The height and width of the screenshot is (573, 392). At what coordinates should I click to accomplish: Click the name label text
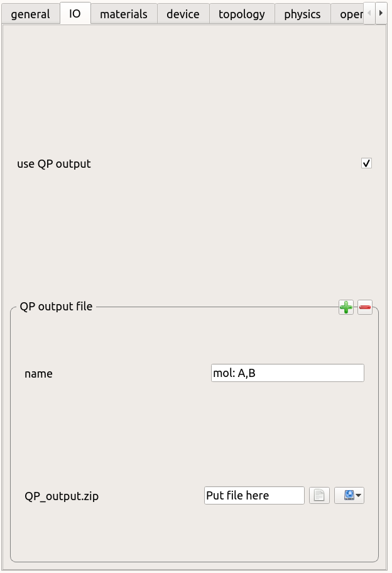pyautogui.click(x=38, y=374)
